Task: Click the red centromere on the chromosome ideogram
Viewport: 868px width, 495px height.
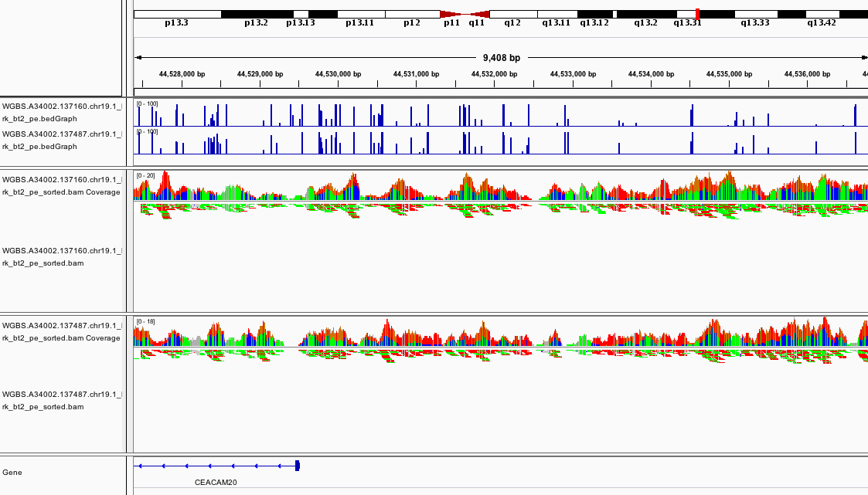Action: click(465, 14)
